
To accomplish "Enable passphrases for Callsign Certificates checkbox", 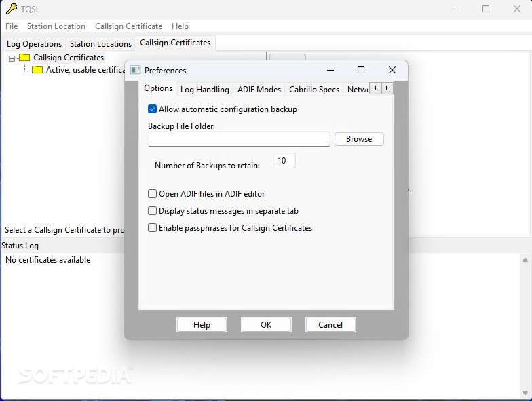I will 152,228.
